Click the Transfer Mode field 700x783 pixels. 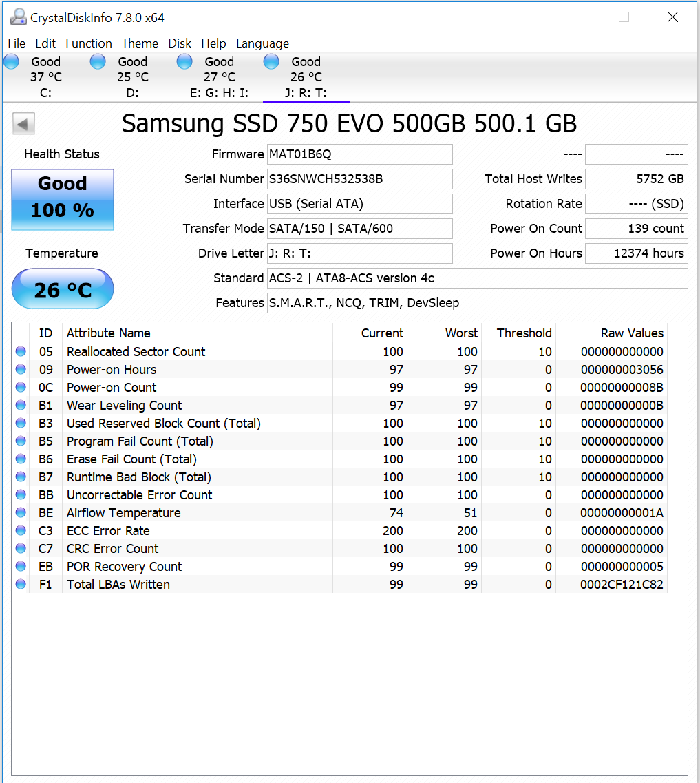(x=360, y=229)
